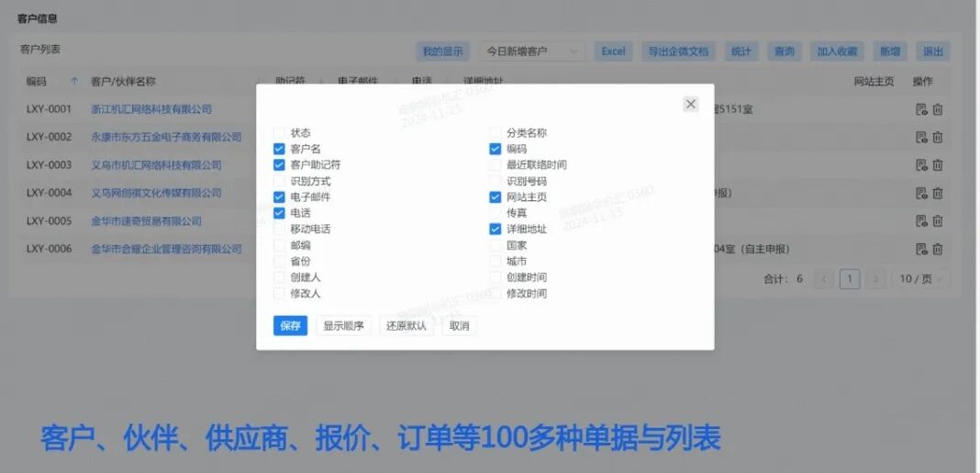Open customer link 义乌市机汇网络科技有限公司
The width and height of the screenshot is (980, 473).
coord(156,165)
